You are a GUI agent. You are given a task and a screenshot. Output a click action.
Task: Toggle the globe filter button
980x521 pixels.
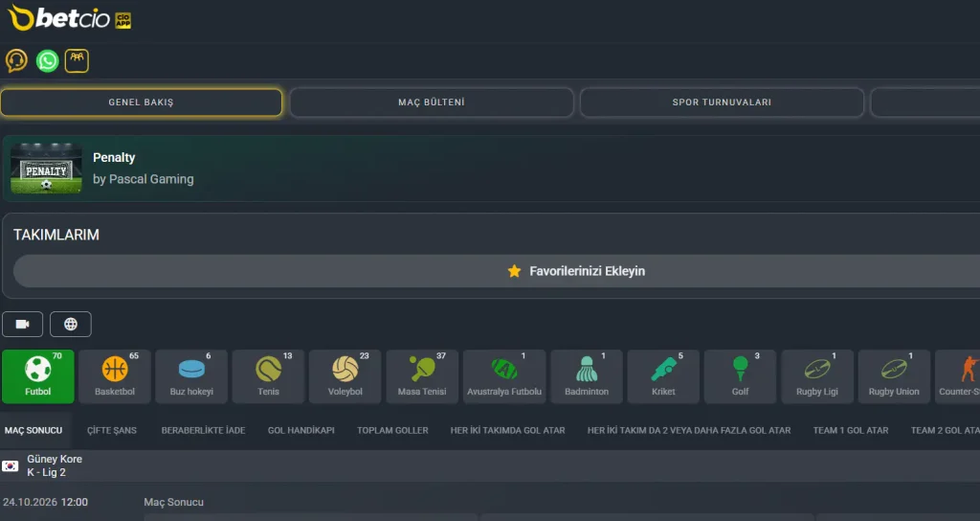click(71, 324)
